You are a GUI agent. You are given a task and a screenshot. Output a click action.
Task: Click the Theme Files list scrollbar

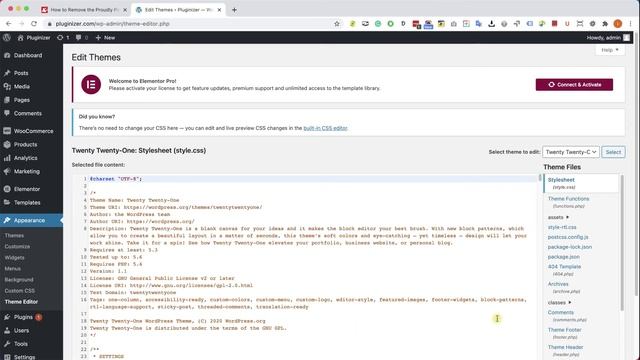pyautogui.click(x=622, y=242)
